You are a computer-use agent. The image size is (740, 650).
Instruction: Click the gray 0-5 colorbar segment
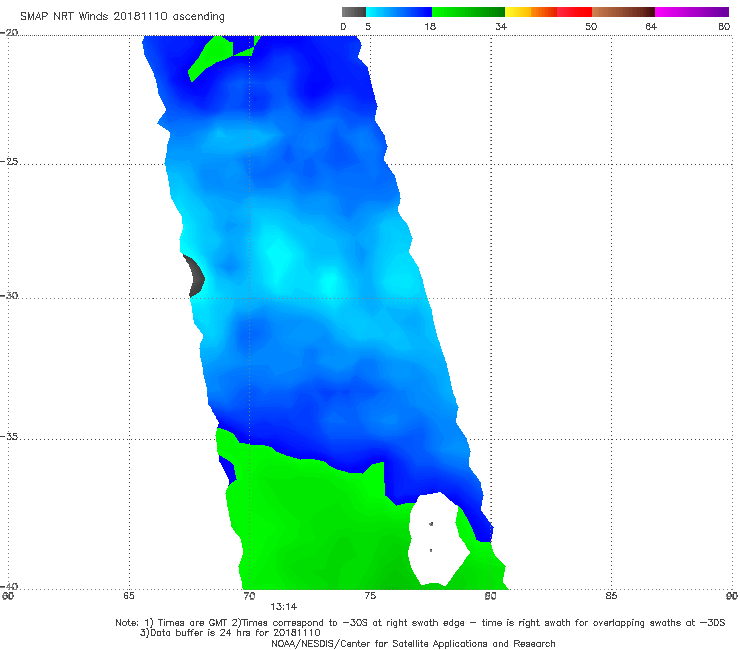click(354, 12)
